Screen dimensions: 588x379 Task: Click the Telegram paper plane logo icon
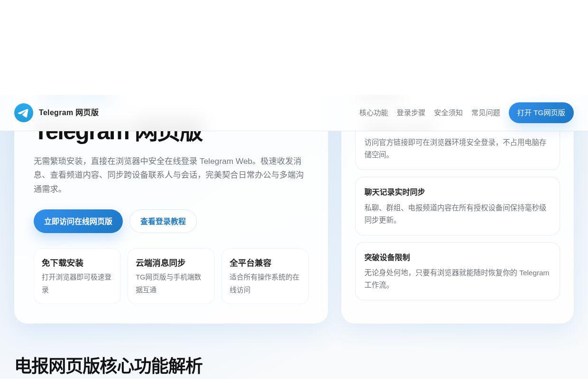[x=24, y=113]
